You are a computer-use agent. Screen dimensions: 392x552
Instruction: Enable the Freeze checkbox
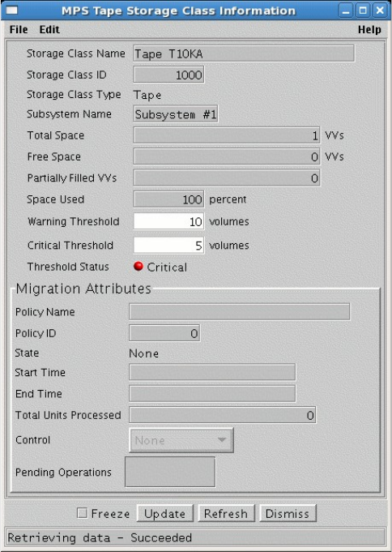click(82, 513)
